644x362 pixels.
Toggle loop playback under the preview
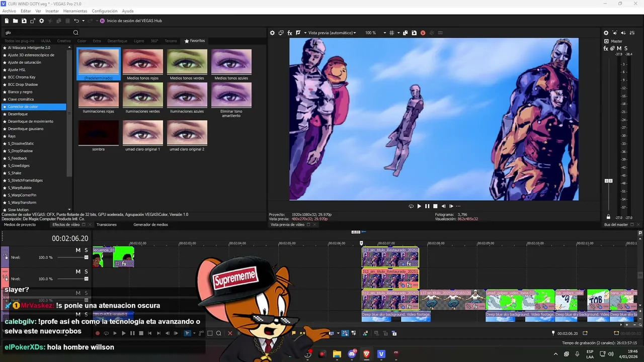coord(411,206)
